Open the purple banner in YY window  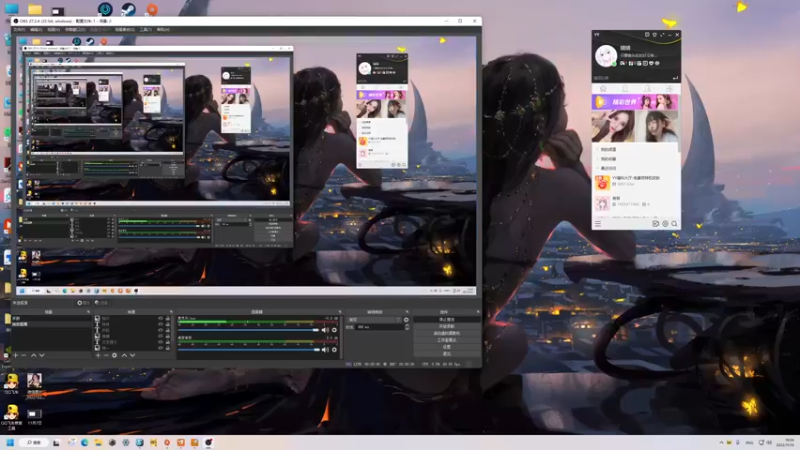click(x=635, y=102)
